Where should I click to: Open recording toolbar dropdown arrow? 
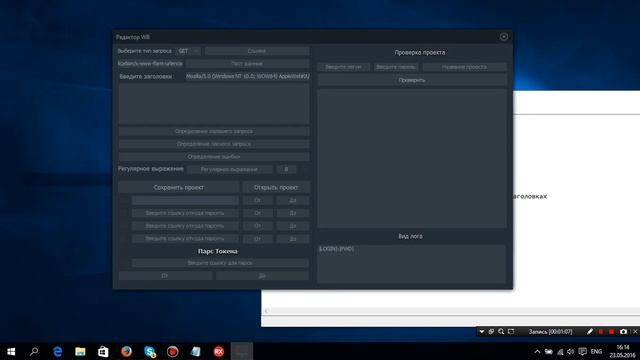pyautogui.click(x=482, y=332)
